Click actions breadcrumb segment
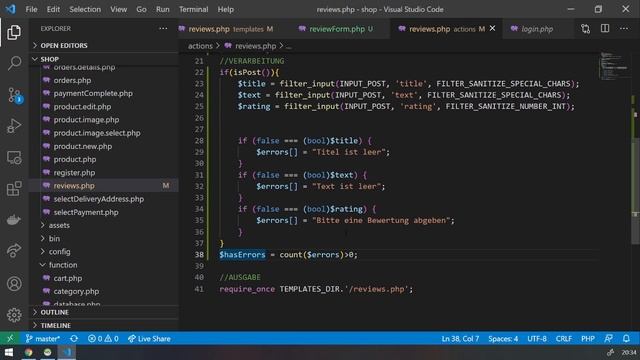The width and height of the screenshot is (640, 360). [200, 46]
